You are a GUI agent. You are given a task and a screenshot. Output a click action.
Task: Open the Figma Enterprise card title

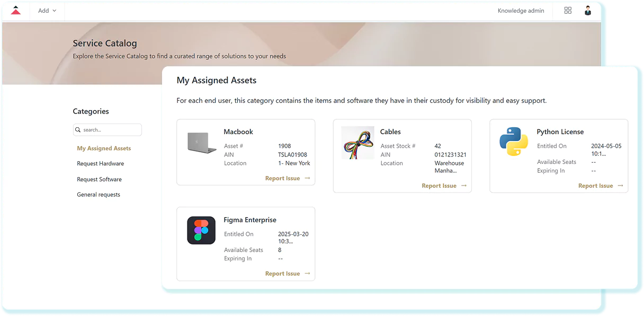pos(250,220)
